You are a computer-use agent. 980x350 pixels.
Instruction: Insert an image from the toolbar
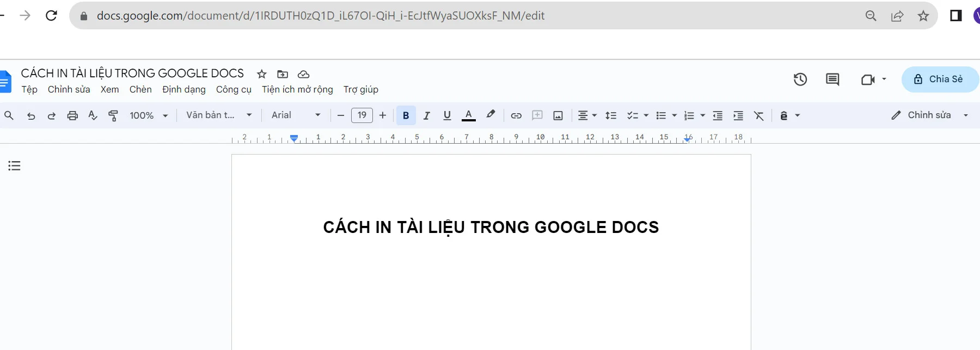point(558,115)
